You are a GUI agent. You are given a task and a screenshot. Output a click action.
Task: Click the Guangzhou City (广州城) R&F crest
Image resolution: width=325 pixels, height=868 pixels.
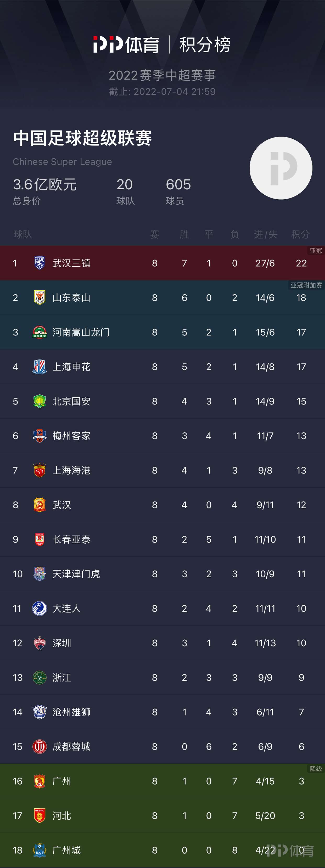(x=40, y=850)
